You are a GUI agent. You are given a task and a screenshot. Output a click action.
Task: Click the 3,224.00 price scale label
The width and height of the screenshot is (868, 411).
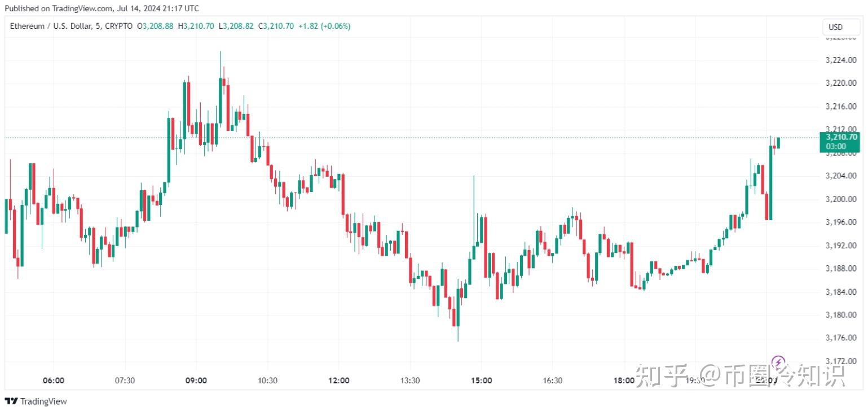[x=841, y=60]
